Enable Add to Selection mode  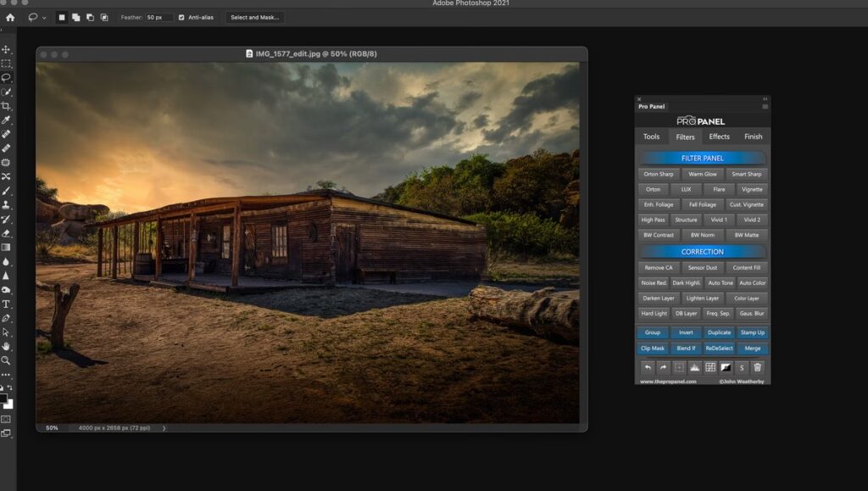75,17
